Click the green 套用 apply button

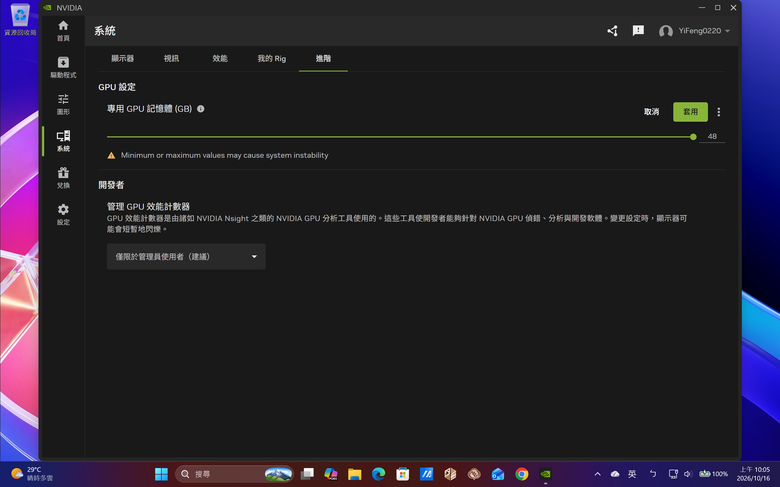pyautogui.click(x=690, y=112)
